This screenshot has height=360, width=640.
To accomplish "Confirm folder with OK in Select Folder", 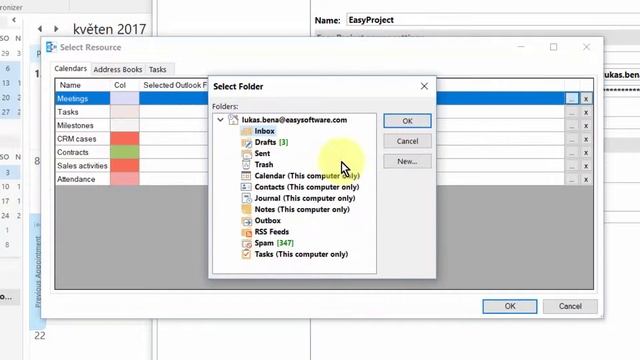I will click(407, 121).
